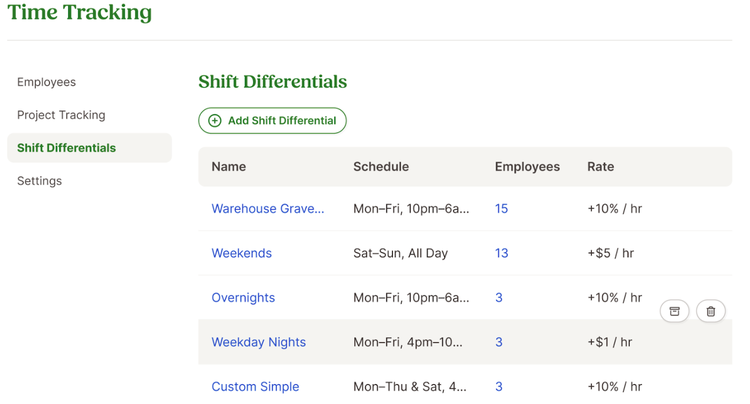The width and height of the screenshot is (750, 404).
Task: View the 3 employees for Weekday Nights
Action: pyautogui.click(x=499, y=342)
